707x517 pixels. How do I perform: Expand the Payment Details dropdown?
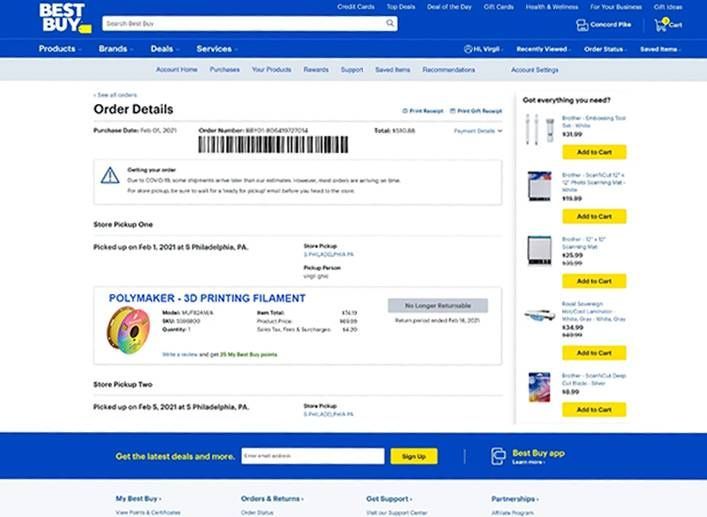pyautogui.click(x=478, y=131)
